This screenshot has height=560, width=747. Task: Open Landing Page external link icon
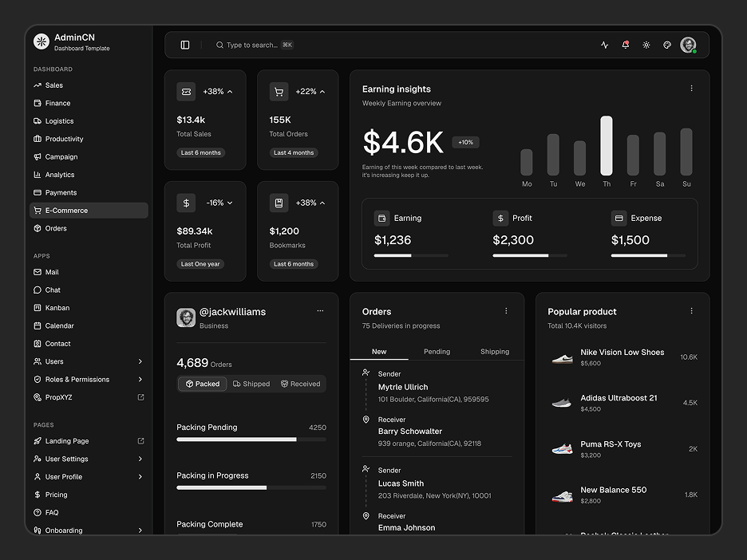click(140, 441)
